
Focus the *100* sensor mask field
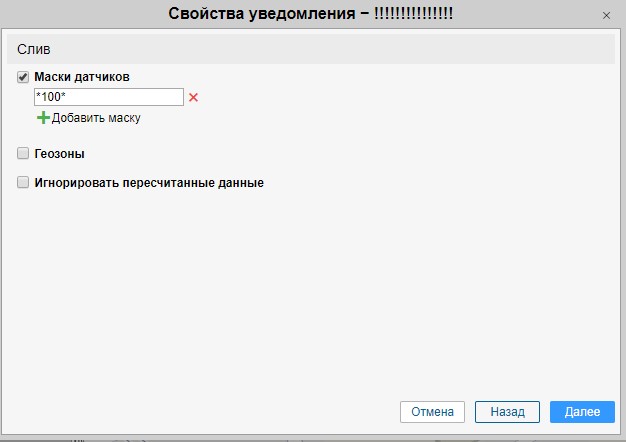[108, 97]
